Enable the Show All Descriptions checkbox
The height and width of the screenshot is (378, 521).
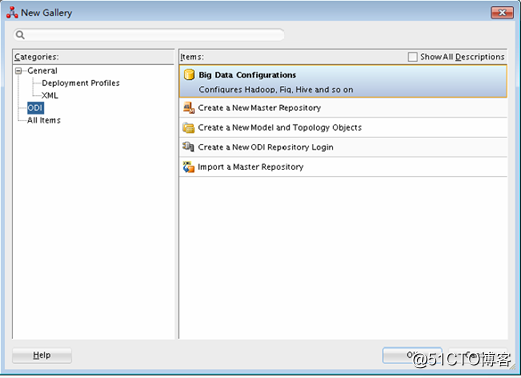[x=412, y=57]
